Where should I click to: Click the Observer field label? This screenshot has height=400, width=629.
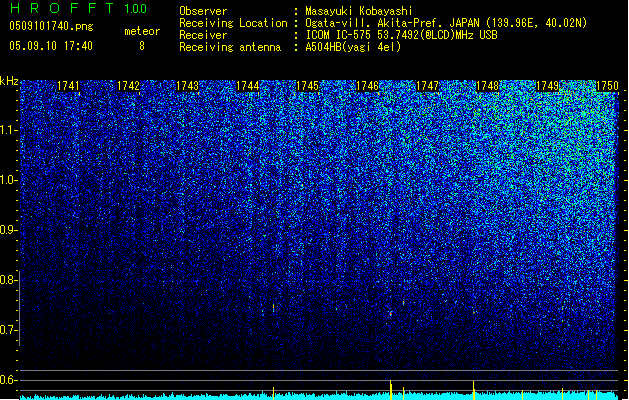(203, 11)
